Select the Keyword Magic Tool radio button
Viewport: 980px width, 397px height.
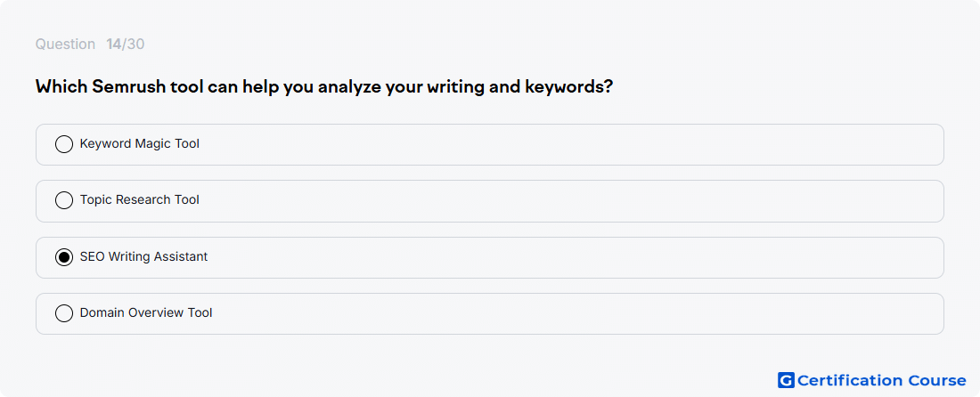[x=64, y=144]
